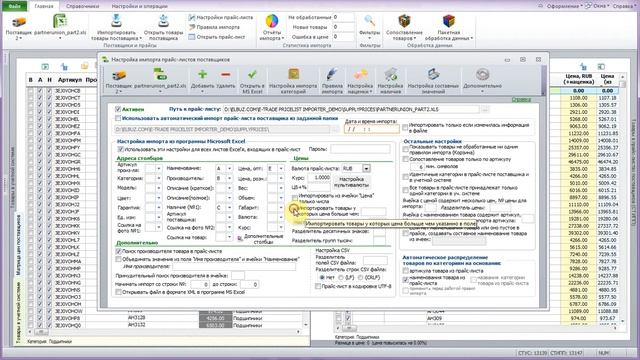Viewport: 640px width, 360px height.
Task: Click Дополнительно icon in dialog toolbar
Action: [482, 75]
